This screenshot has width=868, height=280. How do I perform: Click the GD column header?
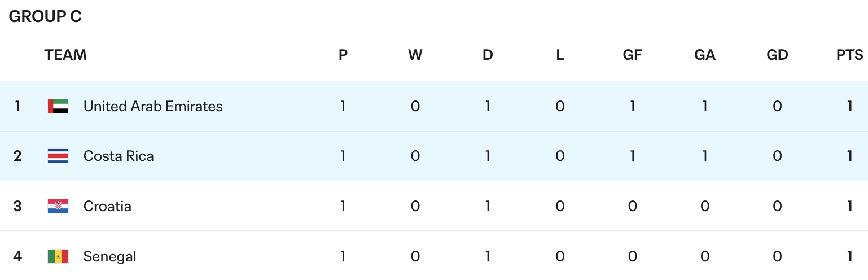coord(777,55)
